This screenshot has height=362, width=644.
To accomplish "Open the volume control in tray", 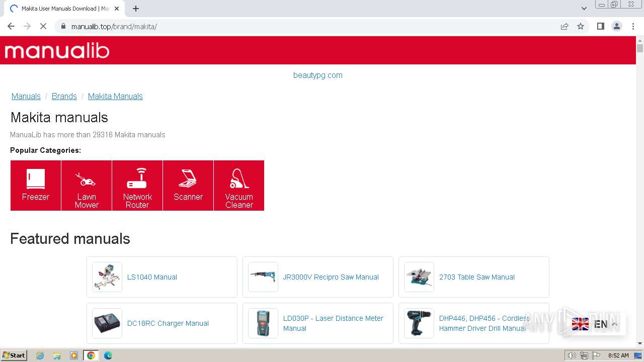I will [572, 355].
